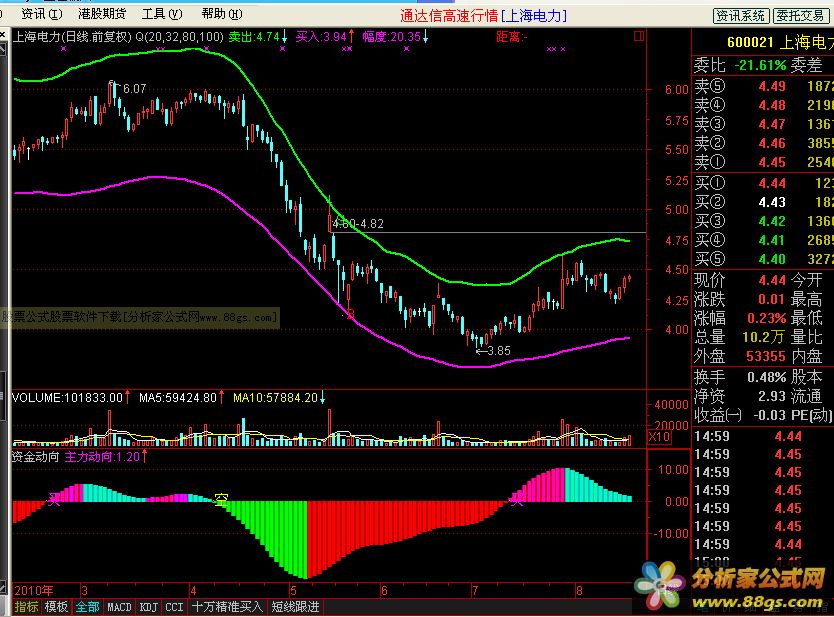Click the 买③ price 4.42
Screen dimensions: 834x617
pyautogui.click(x=772, y=221)
